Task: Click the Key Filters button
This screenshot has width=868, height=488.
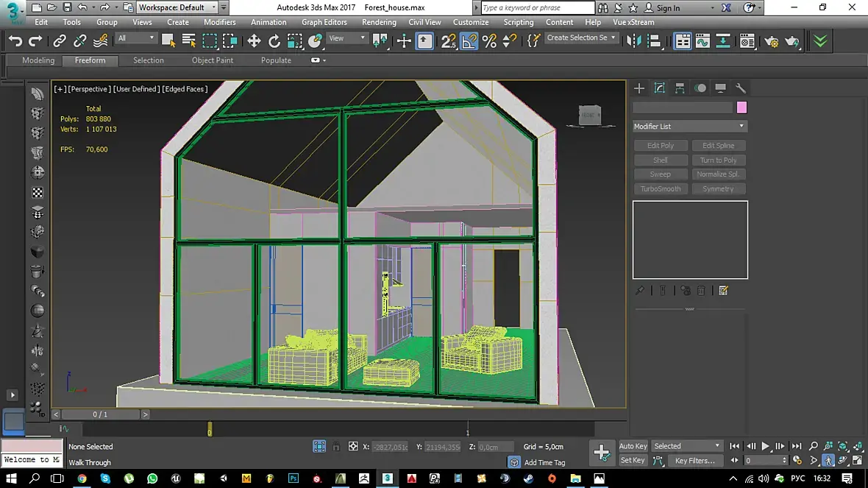Action: (694, 461)
